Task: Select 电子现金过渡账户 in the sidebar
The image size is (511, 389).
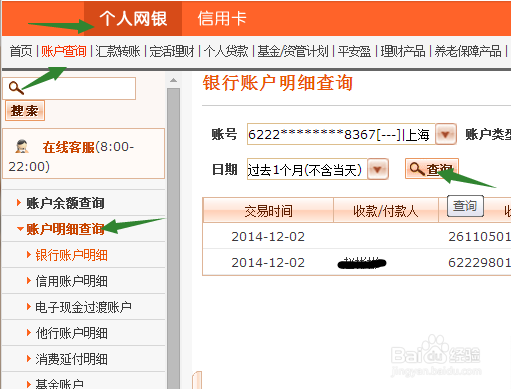Action: (x=83, y=307)
